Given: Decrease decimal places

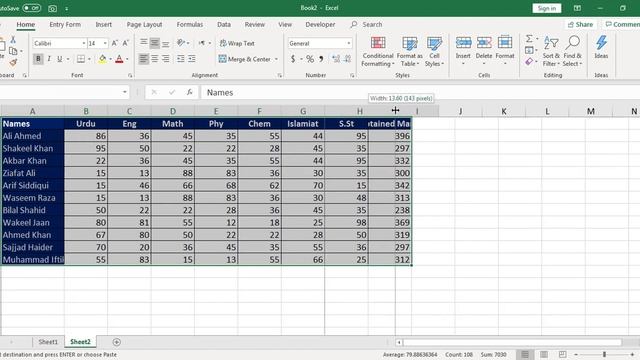Looking at the screenshot, I should coord(347,59).
